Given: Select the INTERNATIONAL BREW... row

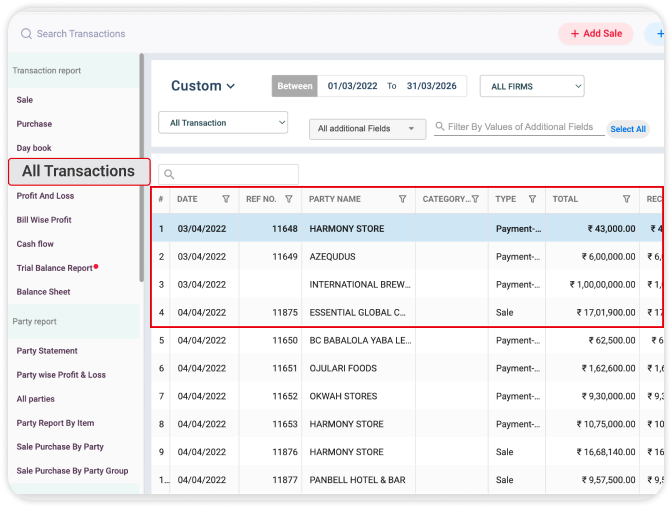Looking at the screenshot, I should point(407,284).
